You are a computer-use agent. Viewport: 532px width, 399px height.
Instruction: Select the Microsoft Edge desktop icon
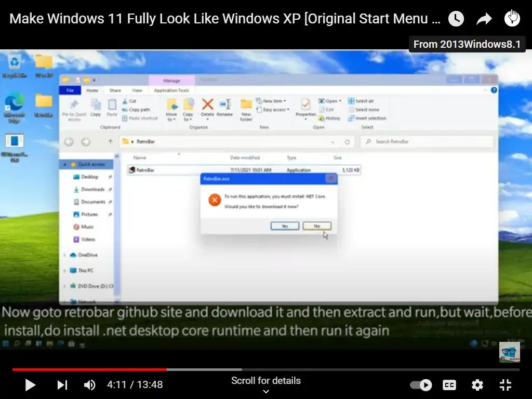coord(14,108)
